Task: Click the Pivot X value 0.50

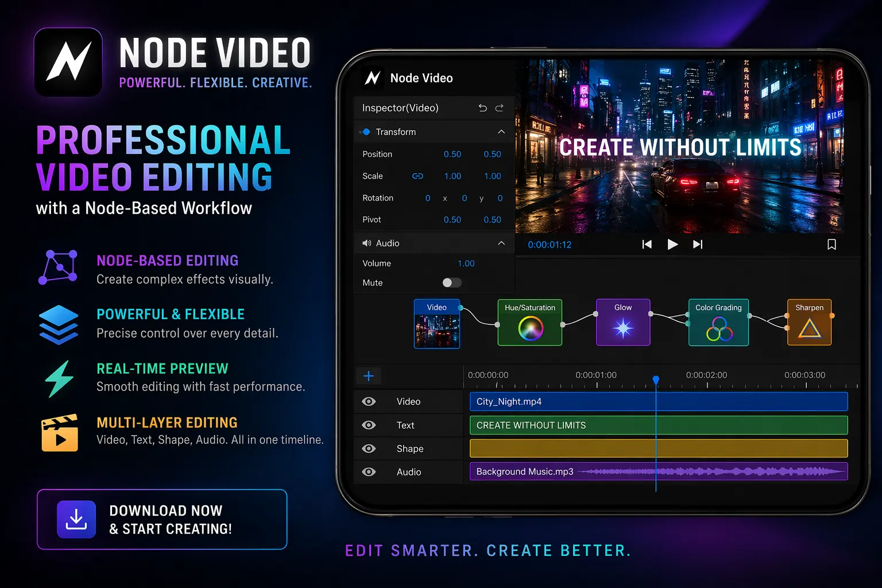Action: (x=452, y=220)
